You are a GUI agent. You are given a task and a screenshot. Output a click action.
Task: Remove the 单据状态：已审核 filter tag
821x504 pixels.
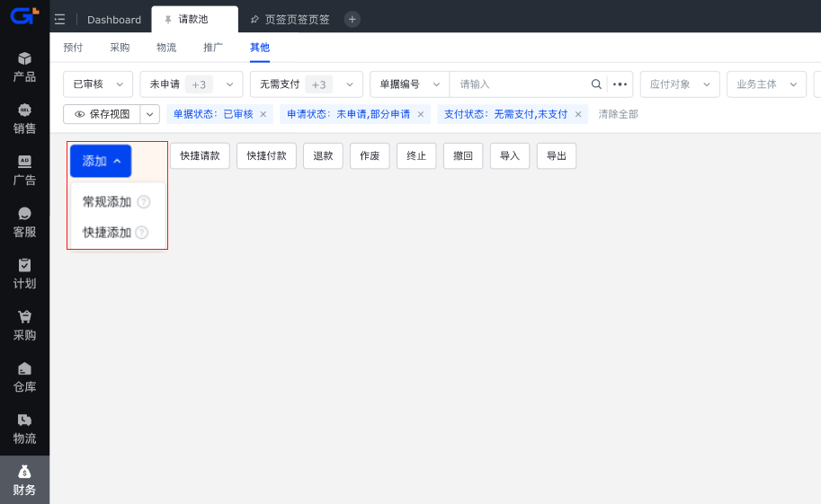263,114
